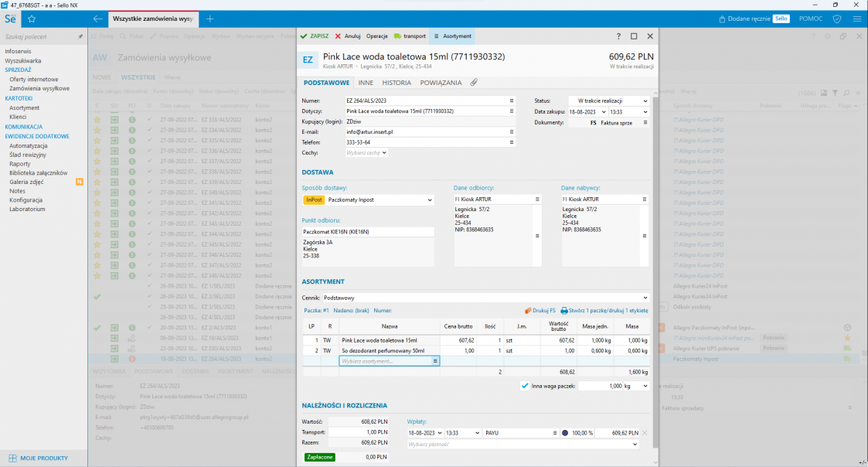Open the Sposób dostawy Paczkomaty Inpost dropdown
This screenshot has width=868, height=467.
tap(429, 199)
